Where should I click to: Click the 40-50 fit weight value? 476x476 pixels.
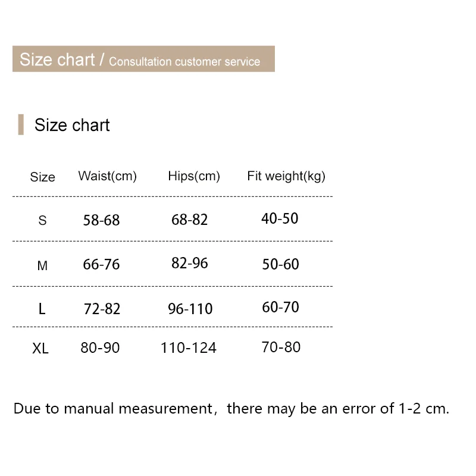280,218
